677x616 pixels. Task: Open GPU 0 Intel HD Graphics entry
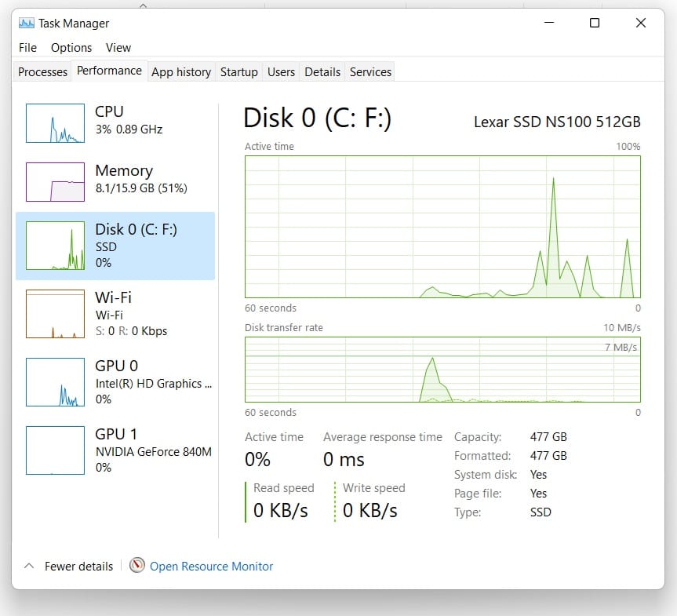pyautogui.click(x=115, y=382)
